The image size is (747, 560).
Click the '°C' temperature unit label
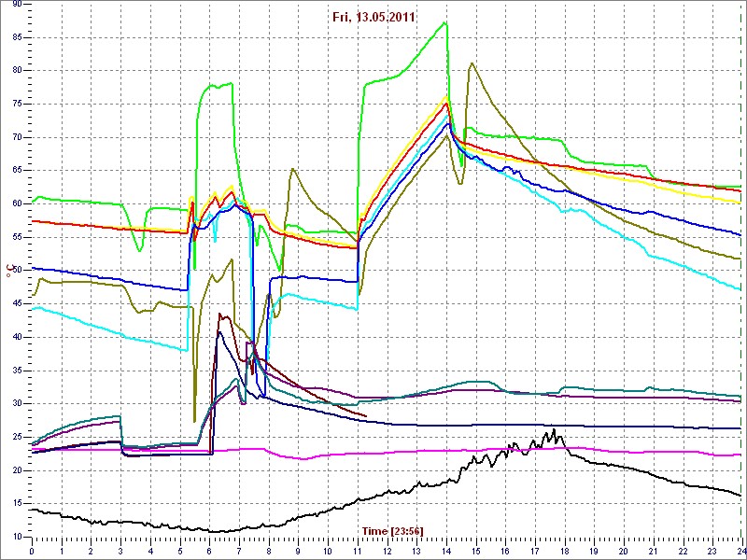point(8,272)
